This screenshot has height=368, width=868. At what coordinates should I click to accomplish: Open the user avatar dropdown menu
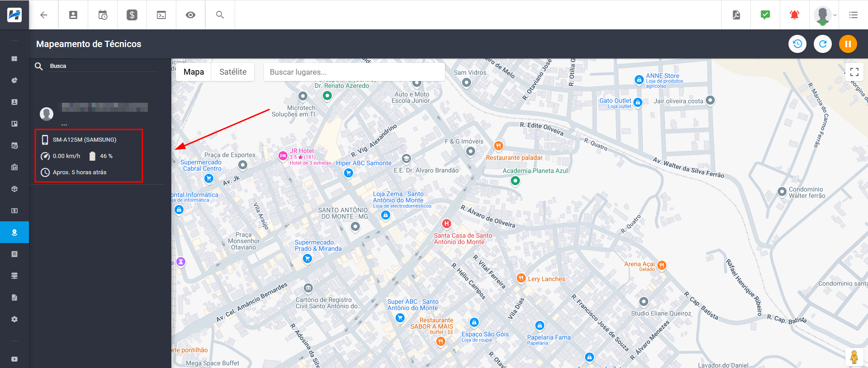(x=825, y=15)
